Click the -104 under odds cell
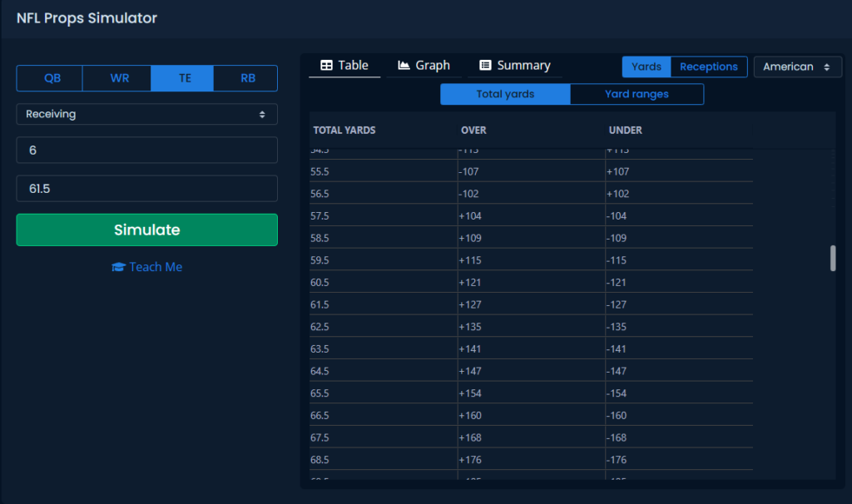852x504 pixels. point(679,216)
